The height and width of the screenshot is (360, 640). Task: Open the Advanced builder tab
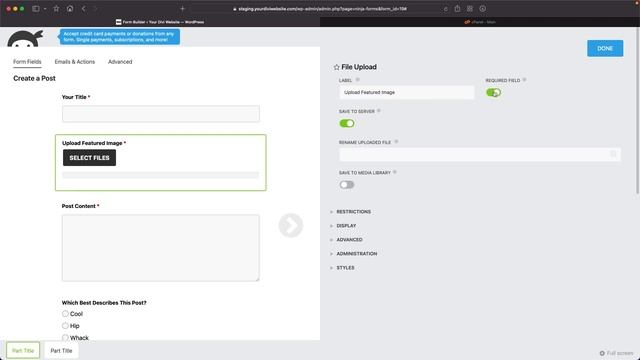(120, 62)
